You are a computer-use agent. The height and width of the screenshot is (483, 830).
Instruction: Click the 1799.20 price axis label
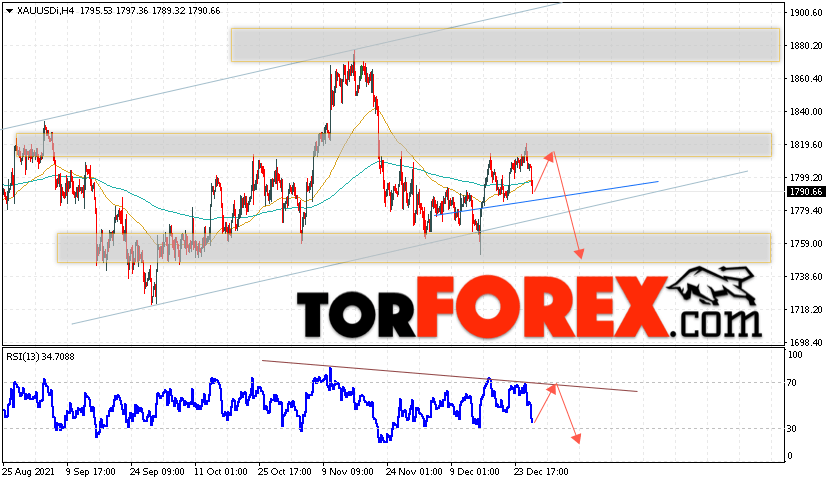[x=805, y=178]
